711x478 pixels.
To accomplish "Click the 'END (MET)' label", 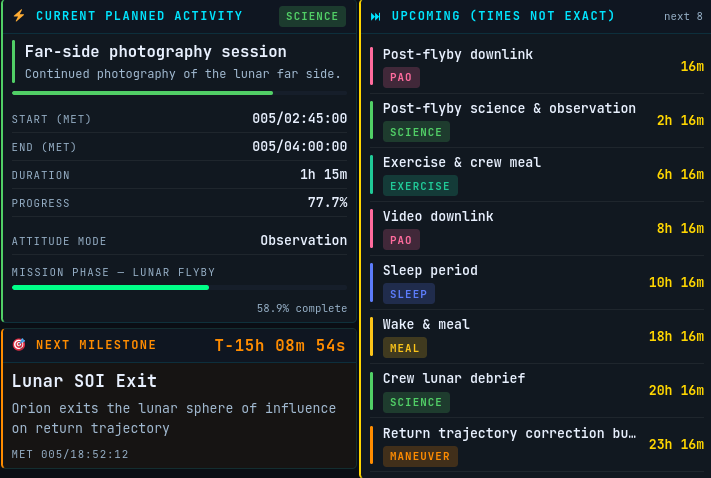I will pos(44,147).
